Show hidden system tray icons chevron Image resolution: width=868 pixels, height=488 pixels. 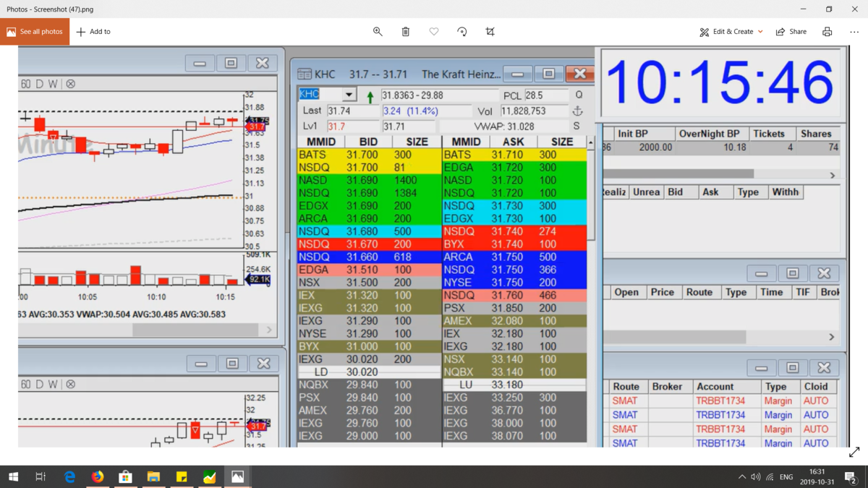click(741, 477)
